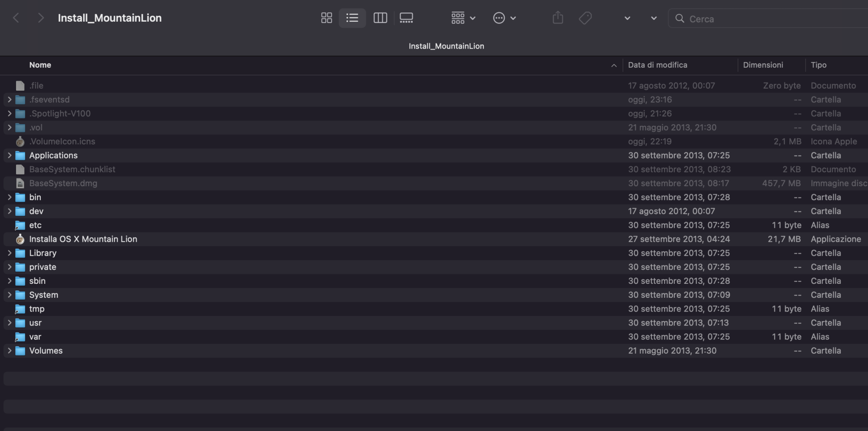Expand the usr folder

click(x=10, y=323)
